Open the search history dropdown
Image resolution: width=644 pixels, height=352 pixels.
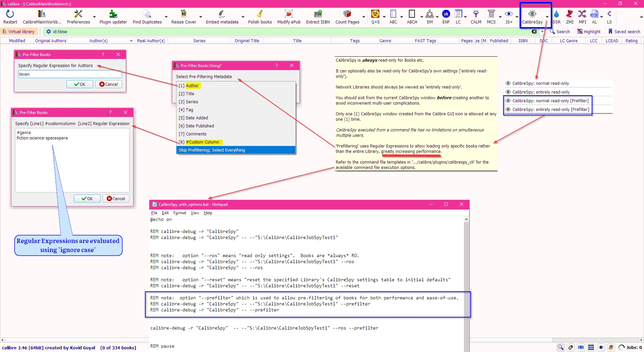pos(542,32)
